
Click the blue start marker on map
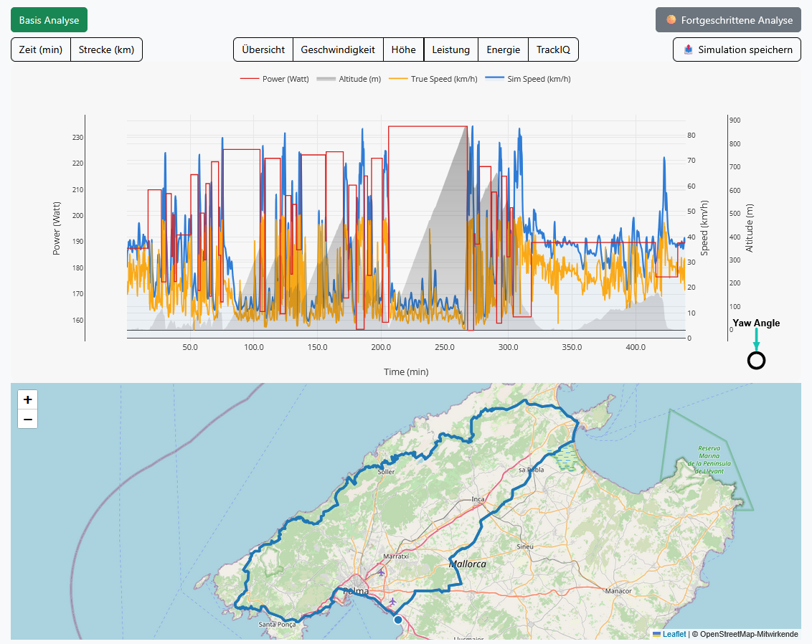tap(398, 619)
